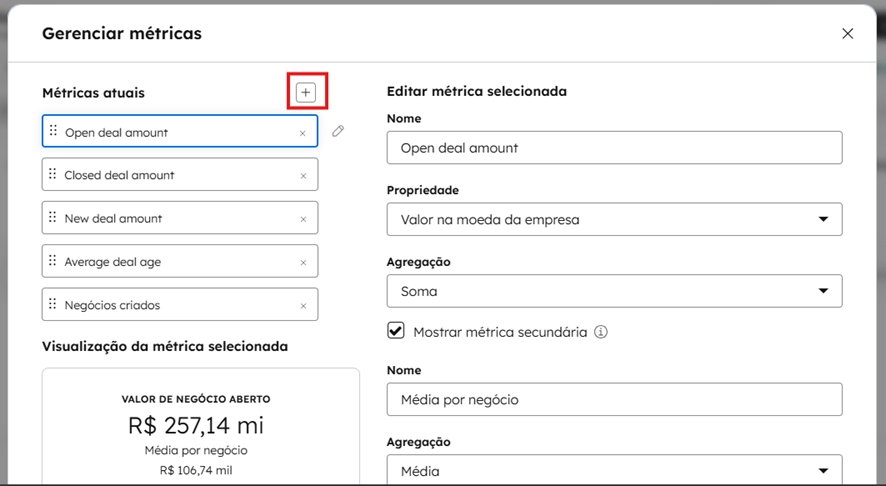This screenshot has height=486, width=886.
Task: Select the New deal amount metric
Action: coord(170,218)
